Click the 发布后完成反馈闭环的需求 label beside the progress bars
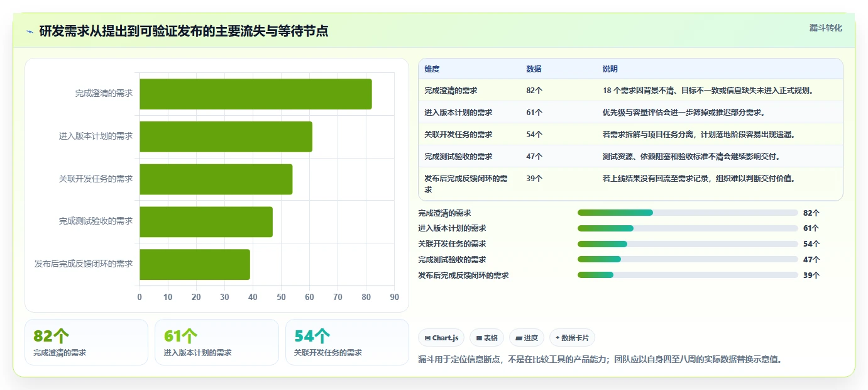 463,276
